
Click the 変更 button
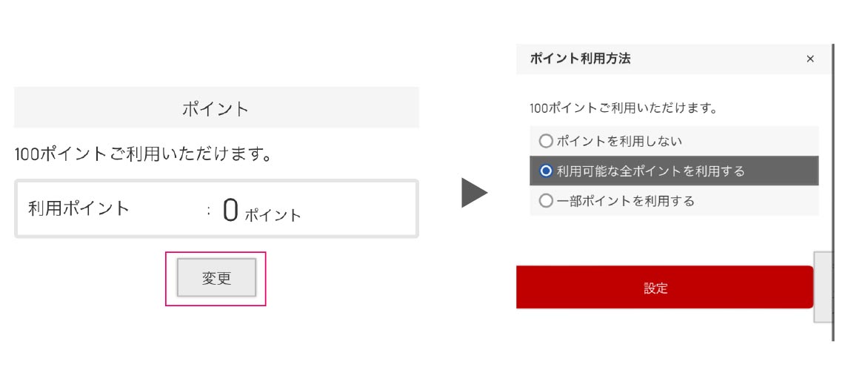click(216, 278)
